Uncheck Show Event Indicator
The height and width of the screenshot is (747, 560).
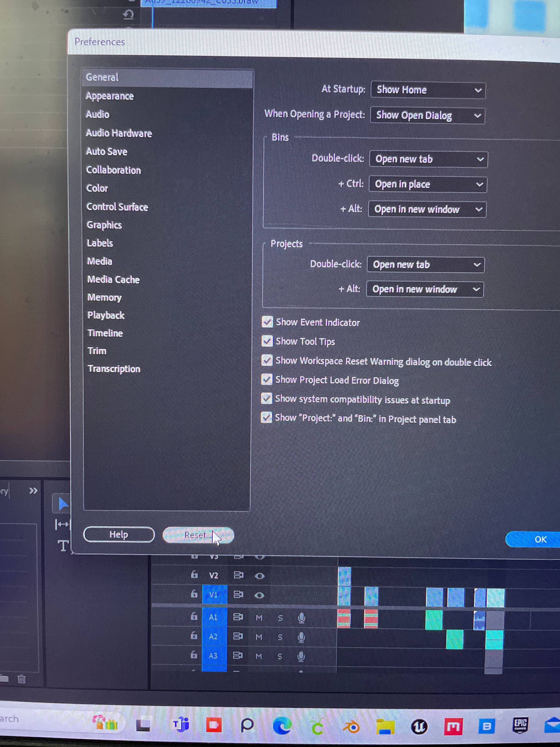(x=267, y=322)
